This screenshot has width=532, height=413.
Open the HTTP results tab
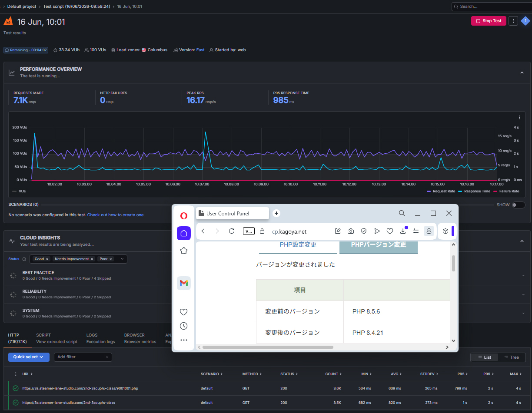pos(17,338)
